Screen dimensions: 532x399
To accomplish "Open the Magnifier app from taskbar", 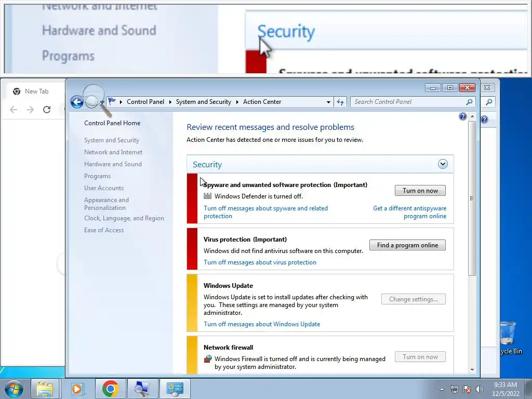I will click(x=142, y=389).
